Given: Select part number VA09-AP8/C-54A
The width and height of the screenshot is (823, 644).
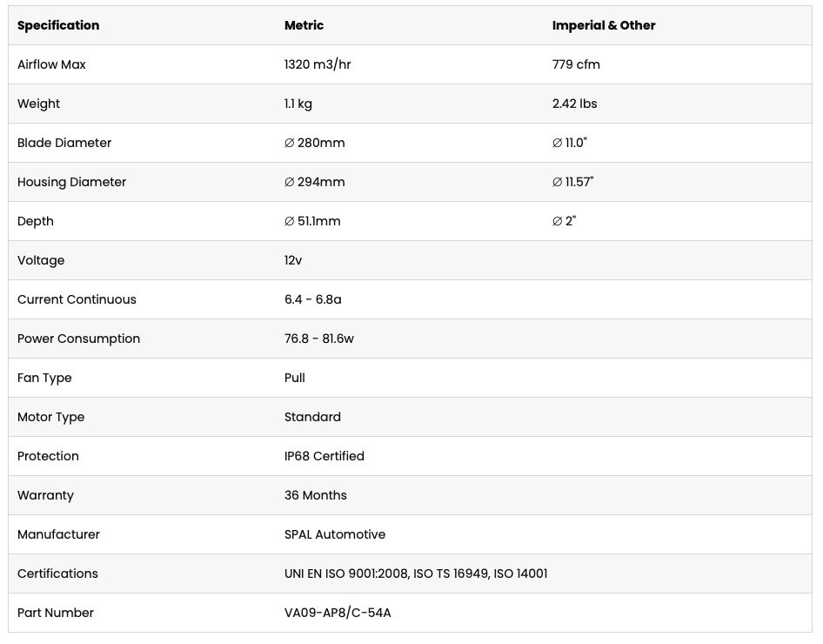Looking at the screenshot, I should (338, 613).
